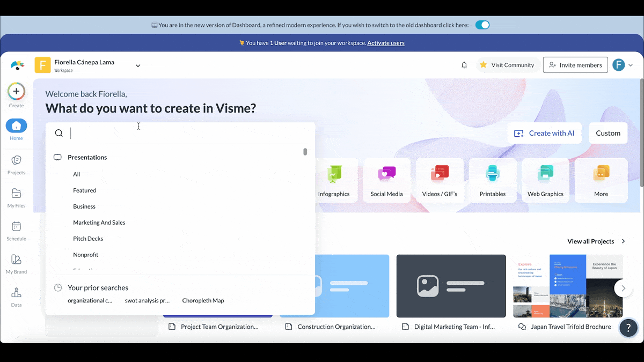644x362 pixels.
Task: Toggle the old dashboard switch
Action: [482, 25]
